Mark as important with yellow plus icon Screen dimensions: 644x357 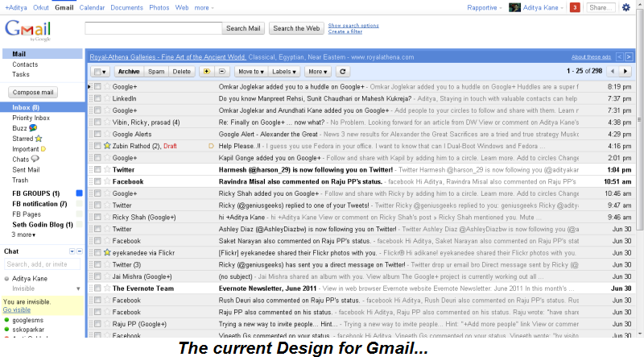[207, 72]
